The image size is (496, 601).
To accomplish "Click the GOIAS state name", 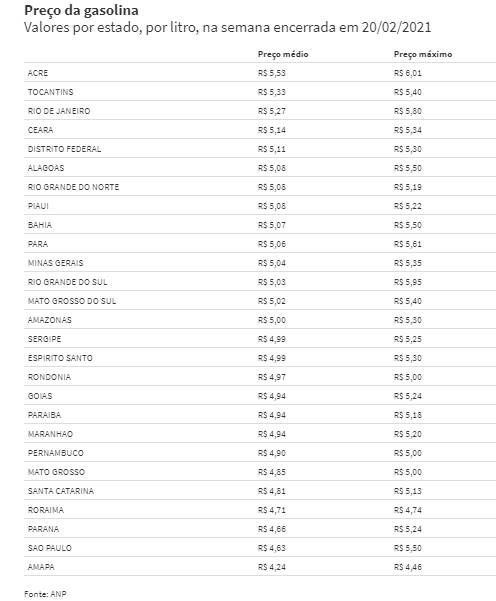I will (x=40, y=396).
